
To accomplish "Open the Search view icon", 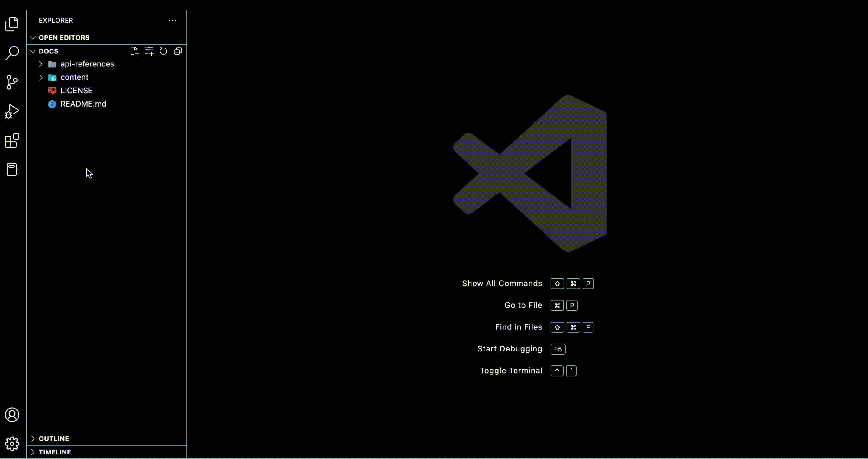I will click(x=12, y=53).
